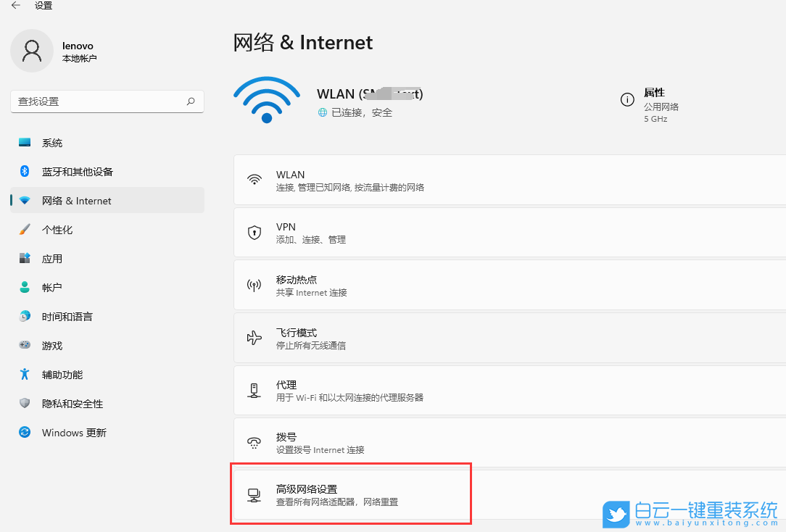This screenshot has height=532, width=786.
Task: Click the Wi-Fi signal icon above WLAN name
Action: [267, 100]
